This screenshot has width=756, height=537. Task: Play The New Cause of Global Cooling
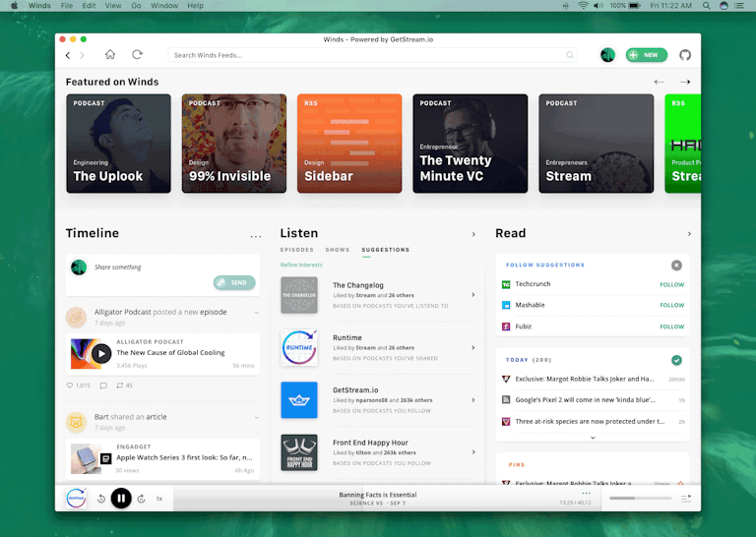(101, 354)
